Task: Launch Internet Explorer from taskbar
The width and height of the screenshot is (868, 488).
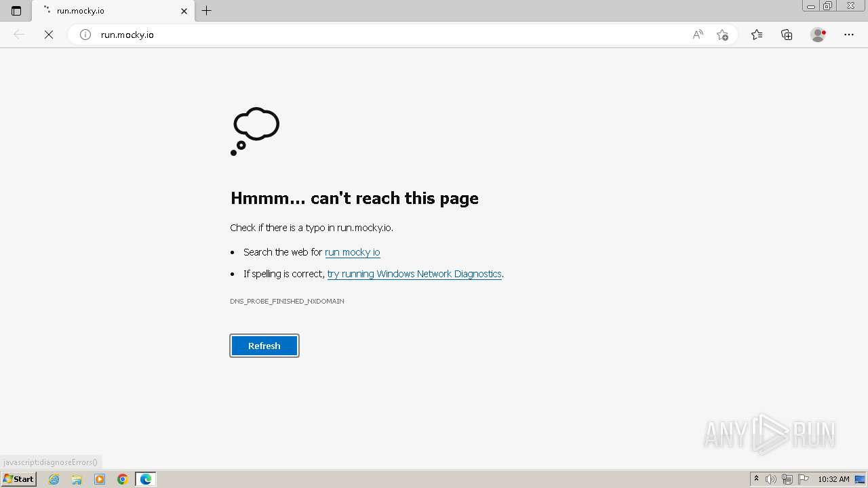Action: (54, 479)
